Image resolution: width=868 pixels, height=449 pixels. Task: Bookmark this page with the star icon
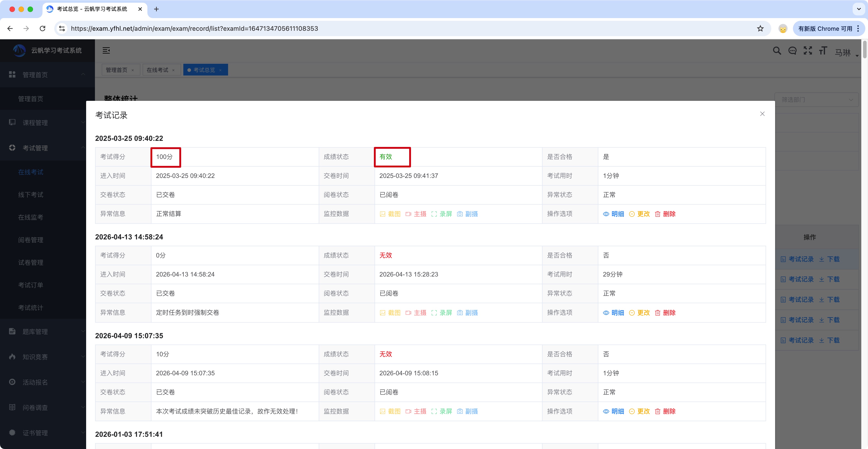coord(760,29)
